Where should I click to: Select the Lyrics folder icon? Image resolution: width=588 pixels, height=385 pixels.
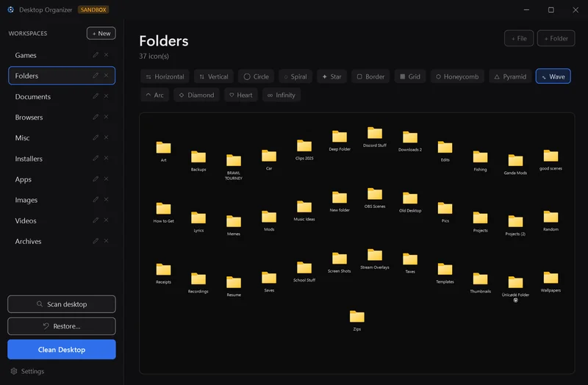198,218
